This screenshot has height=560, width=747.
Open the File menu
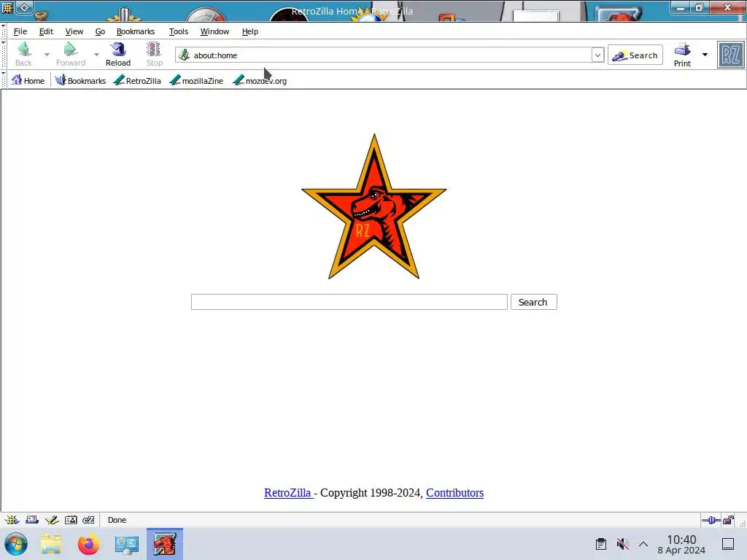[20, 31]
